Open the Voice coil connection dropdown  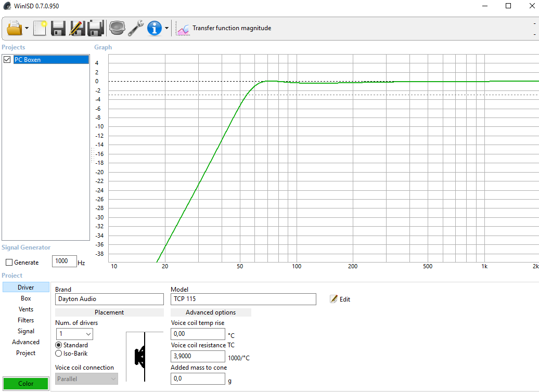[x=86, y=379]
